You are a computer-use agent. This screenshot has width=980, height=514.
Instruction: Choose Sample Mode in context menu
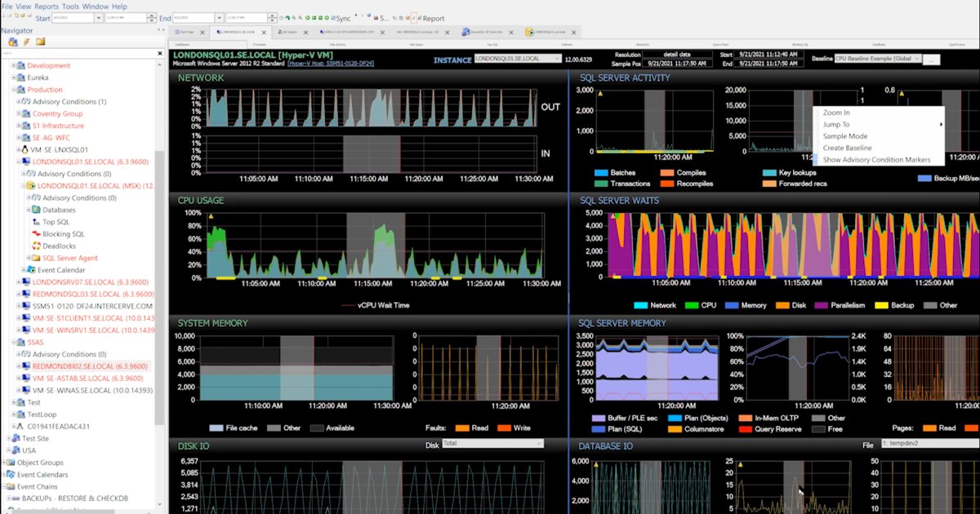(845, 136)
